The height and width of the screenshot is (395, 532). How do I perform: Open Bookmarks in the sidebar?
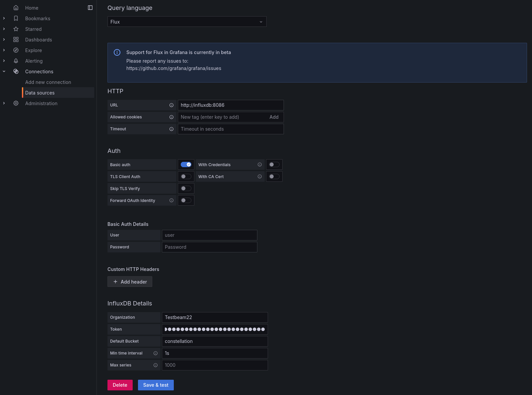pyautogui.click(x=38, y=18)
